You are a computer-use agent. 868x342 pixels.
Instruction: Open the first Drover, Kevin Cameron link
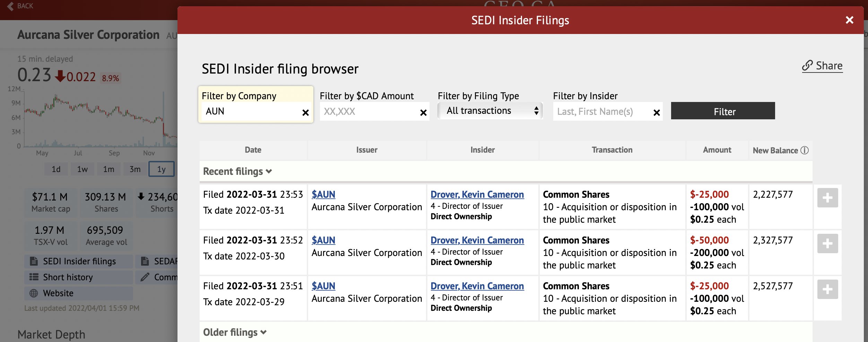click(x=477, y=195)
